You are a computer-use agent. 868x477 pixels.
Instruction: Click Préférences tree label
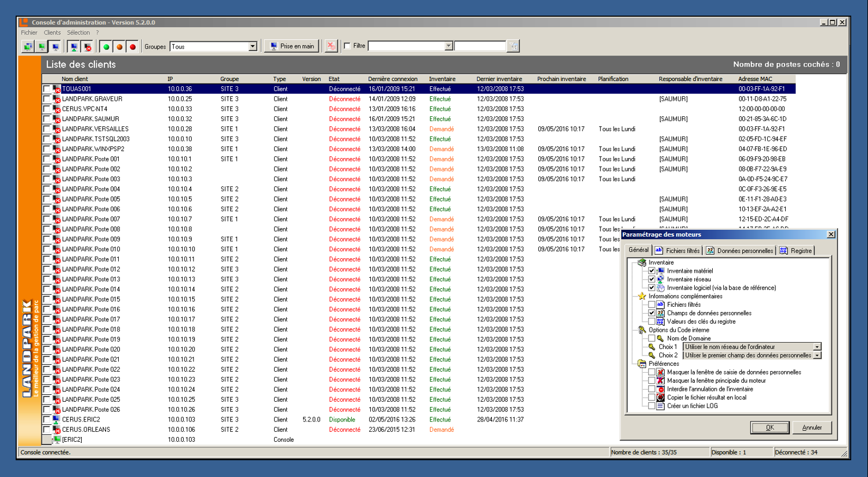point(664,364)
